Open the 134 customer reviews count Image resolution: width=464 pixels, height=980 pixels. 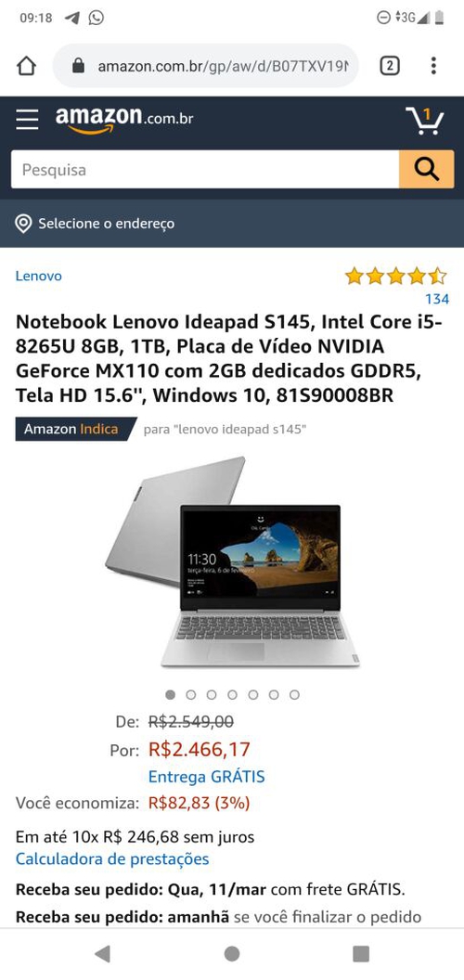(x=437, y=300)
